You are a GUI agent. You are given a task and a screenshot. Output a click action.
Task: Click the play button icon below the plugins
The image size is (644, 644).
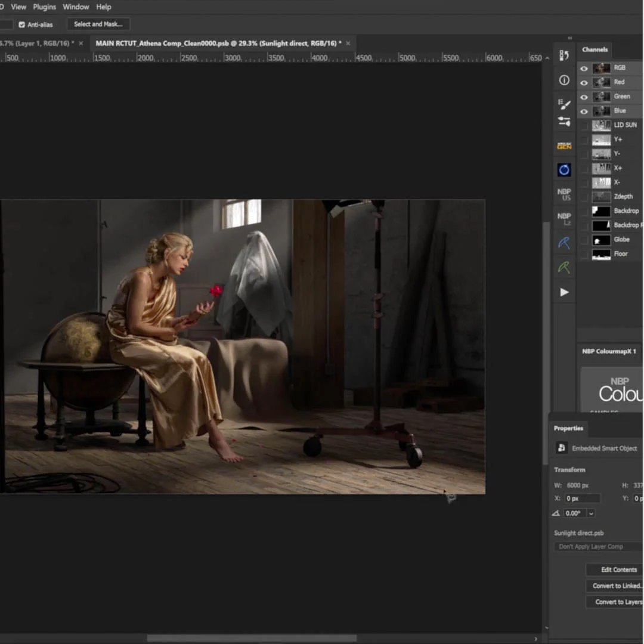click(564, 292)
